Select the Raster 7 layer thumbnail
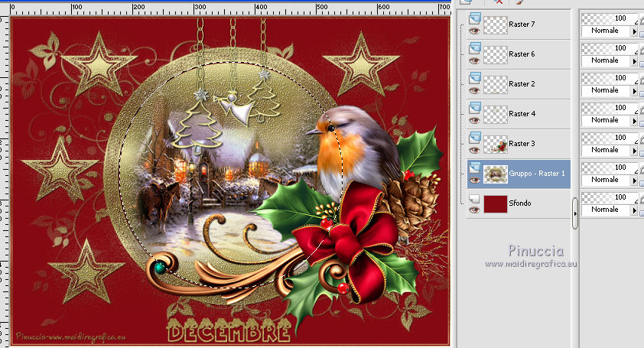Viewport: 644px width, 348px height. coord(496,24)
